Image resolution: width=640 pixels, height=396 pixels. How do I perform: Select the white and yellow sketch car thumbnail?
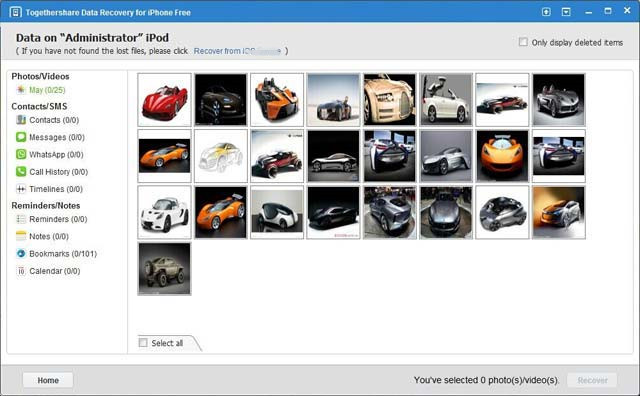pyautogui.click(x=221, y=156)
